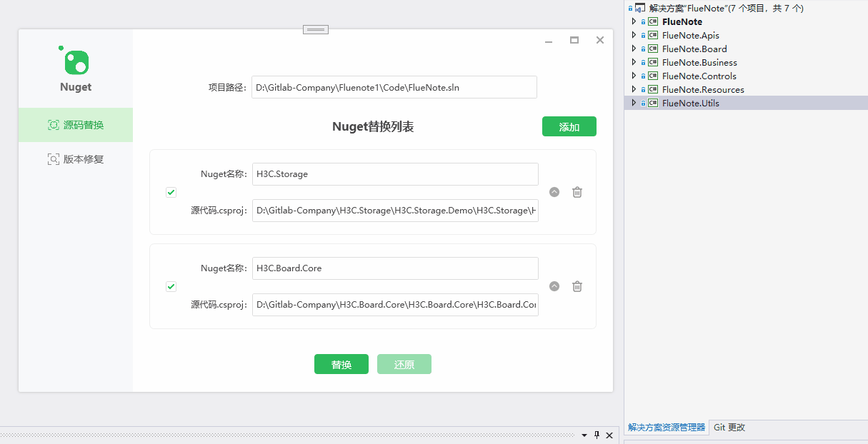The width and height of the screenshot is (868, 444).
Task: Click the Nuget替换列表 heading
Action: point(373,127)
